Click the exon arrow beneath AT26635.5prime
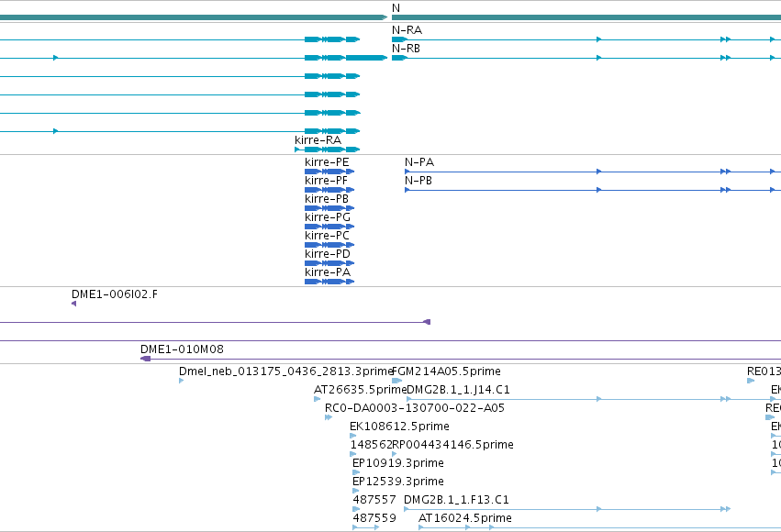The image size is (781, 532). click(x=318, y=399)
